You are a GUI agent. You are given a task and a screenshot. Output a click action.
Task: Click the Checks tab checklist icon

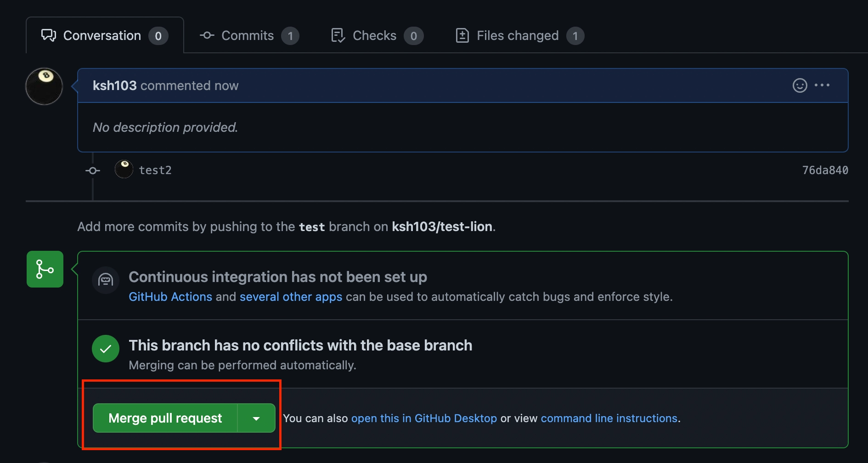point(338,35)
